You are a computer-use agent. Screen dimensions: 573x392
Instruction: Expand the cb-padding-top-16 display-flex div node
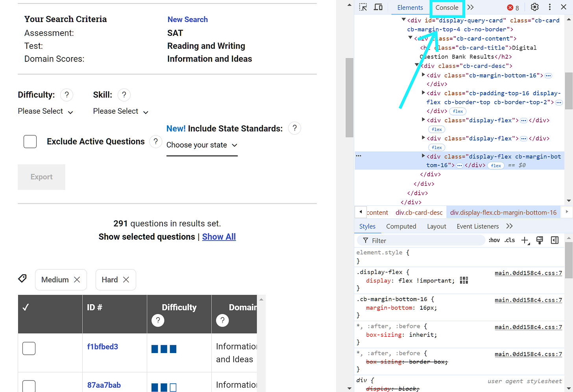(423, 93)
